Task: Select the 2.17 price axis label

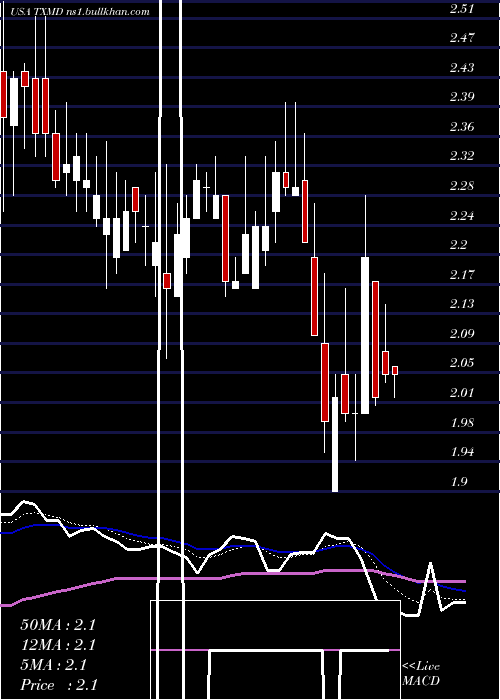Action: click(461, 275)
